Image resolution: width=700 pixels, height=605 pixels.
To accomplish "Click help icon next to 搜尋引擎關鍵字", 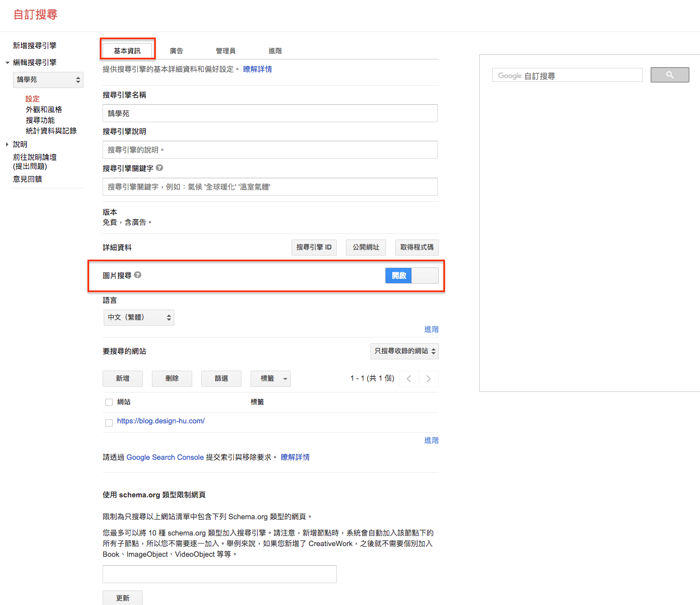I will (160, 168).
